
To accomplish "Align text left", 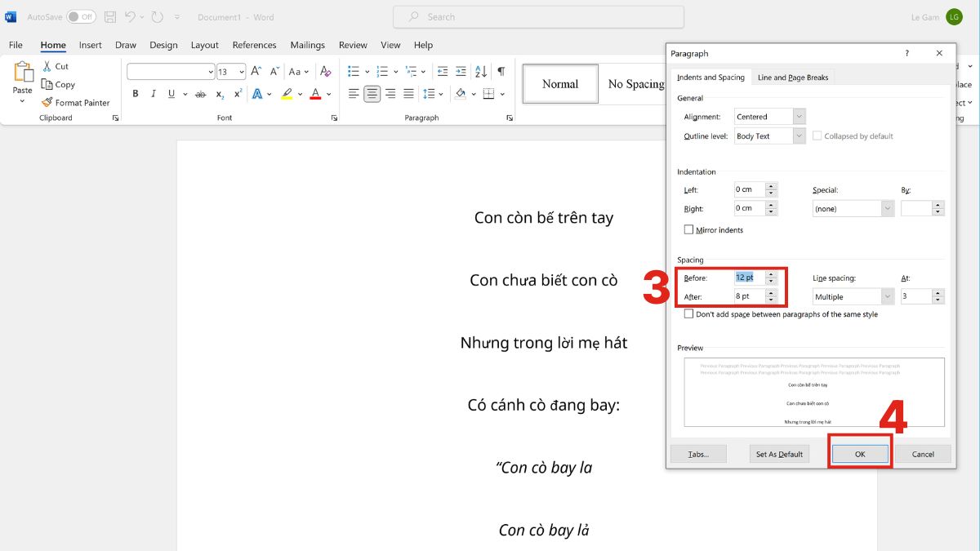I will pyautogui.click(x=354, y=94).
